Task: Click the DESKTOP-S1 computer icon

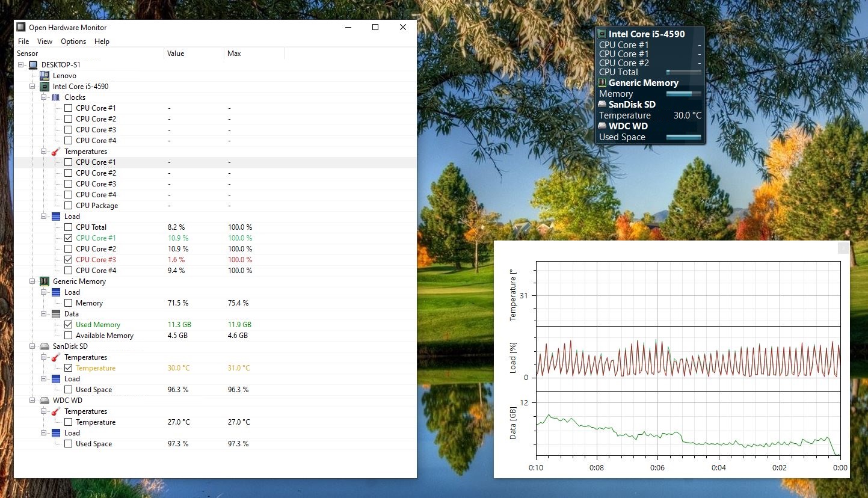Action: coord(33,65)
